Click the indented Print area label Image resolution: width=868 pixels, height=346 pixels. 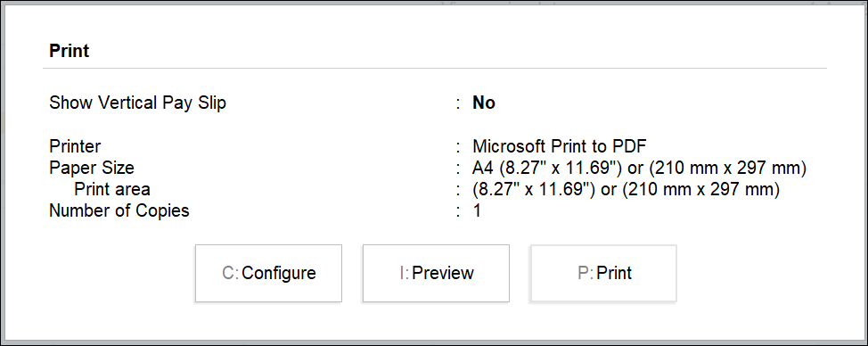click(x=112, y=189)
